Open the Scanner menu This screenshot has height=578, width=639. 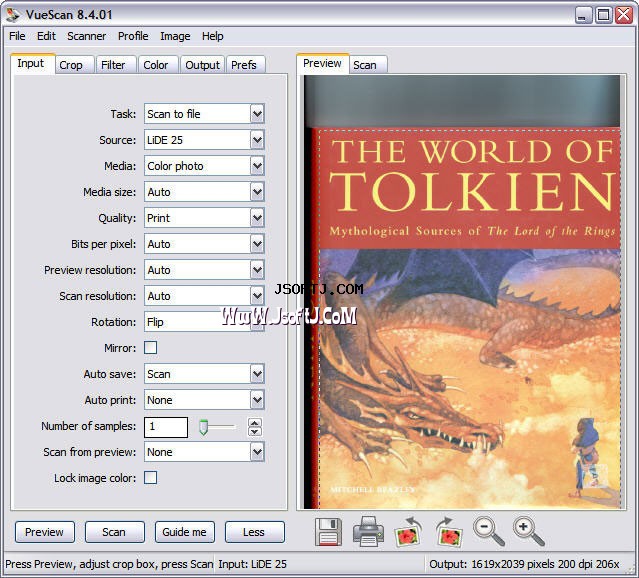click(x=86, y=36)
